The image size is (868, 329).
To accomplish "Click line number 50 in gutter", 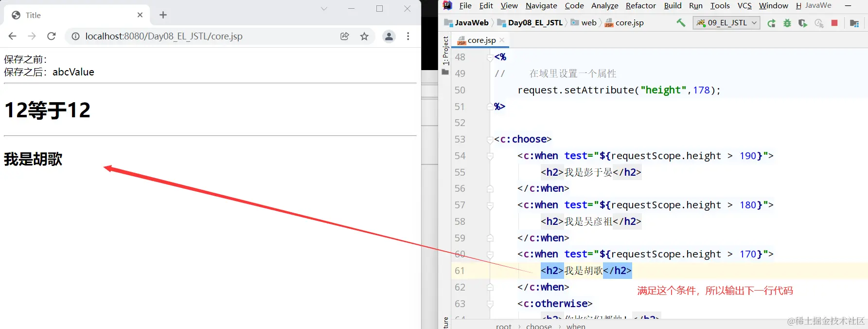I will pos(460,90).
